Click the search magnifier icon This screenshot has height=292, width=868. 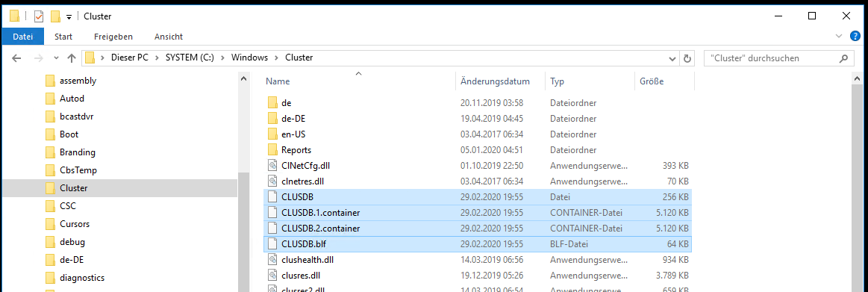coord(843,58)
